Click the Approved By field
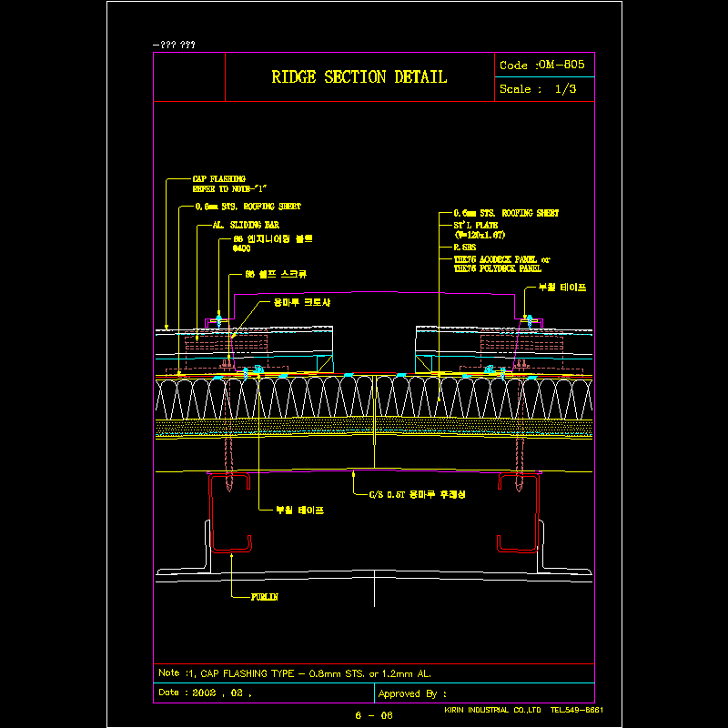 coord(412,693)
